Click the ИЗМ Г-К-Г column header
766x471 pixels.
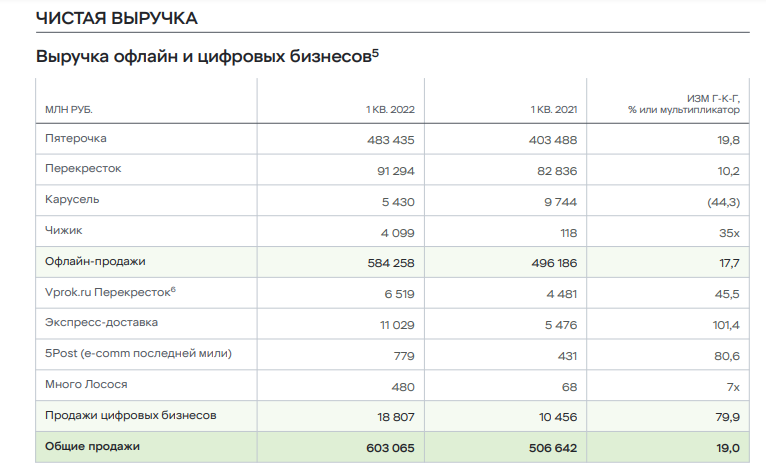684,104
